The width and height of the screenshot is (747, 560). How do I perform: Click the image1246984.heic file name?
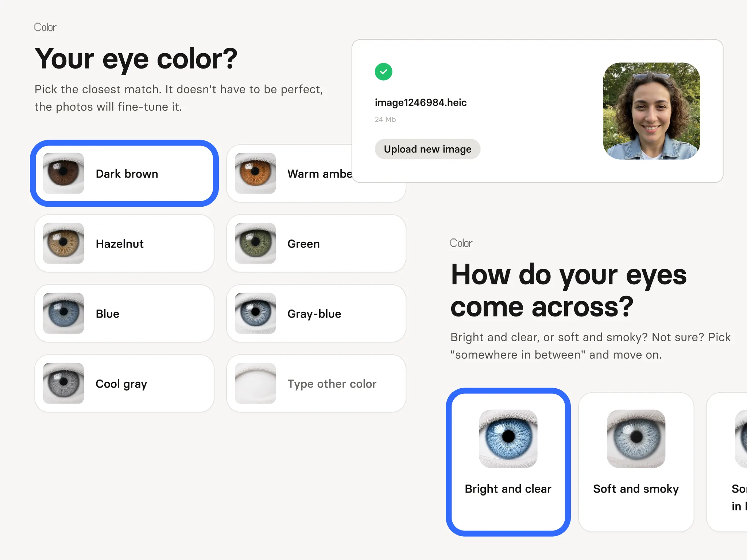point(421,102)
